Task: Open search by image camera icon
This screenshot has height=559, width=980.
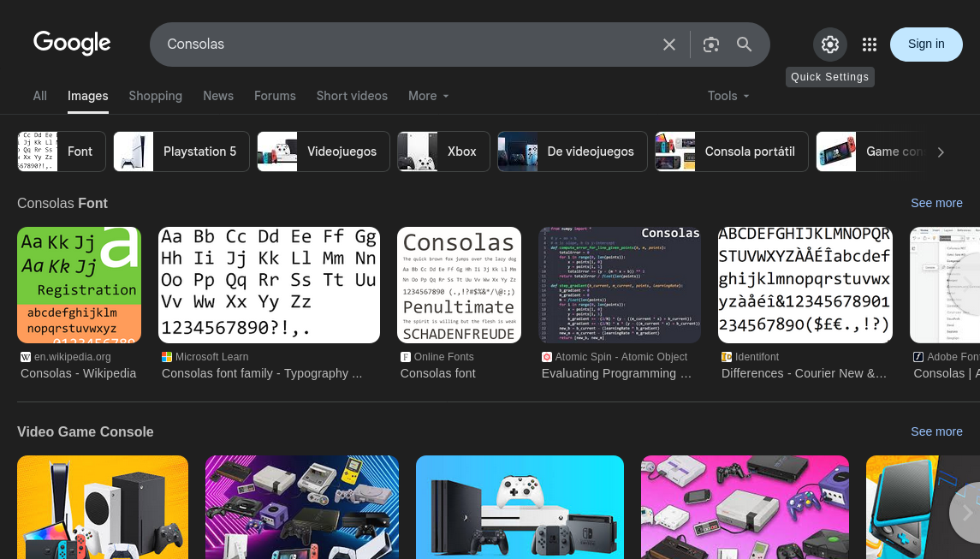Action: point(710,45)
